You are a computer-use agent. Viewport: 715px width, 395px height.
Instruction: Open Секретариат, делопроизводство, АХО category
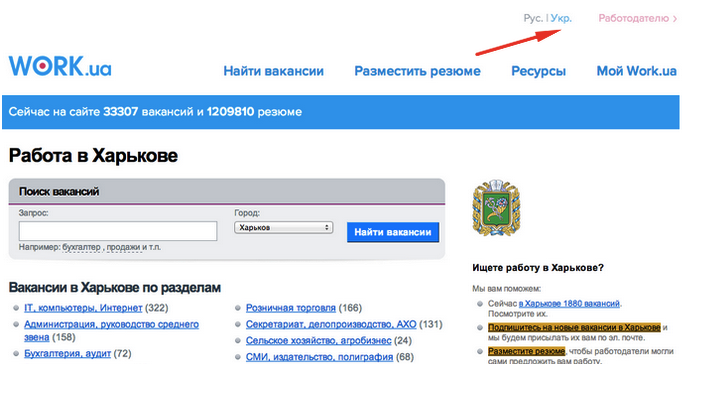click(331, 324)
